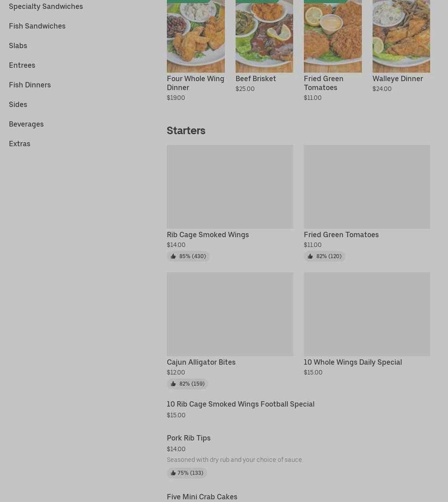This screenshot has height=502, width=448.
Task: Jump to Beverages section
Action: click(x=26, y=124)
